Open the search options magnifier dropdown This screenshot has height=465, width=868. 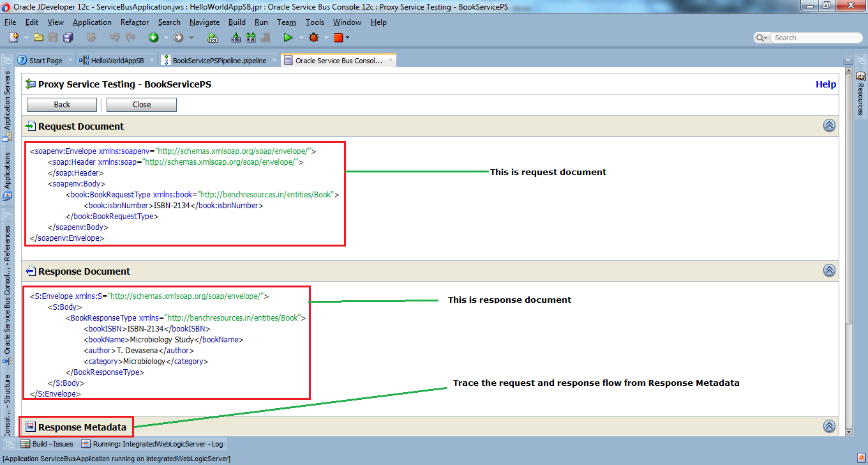coord(763,38)
